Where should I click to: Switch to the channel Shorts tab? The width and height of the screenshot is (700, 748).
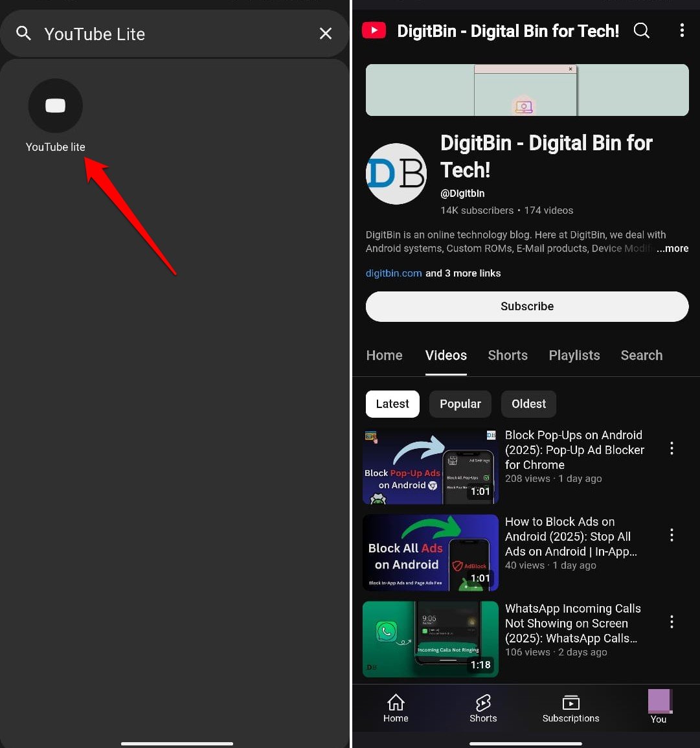point(508,356)
